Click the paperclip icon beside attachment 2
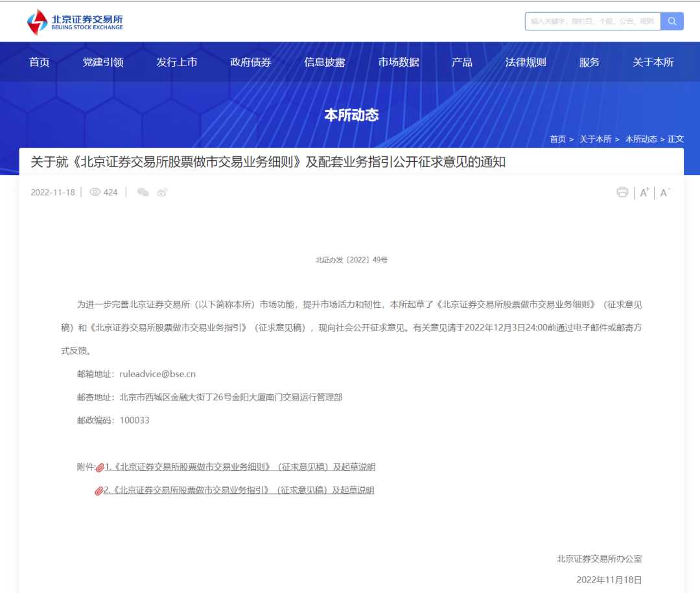This screenshot has width=700, height=593. tap(99, 491)
